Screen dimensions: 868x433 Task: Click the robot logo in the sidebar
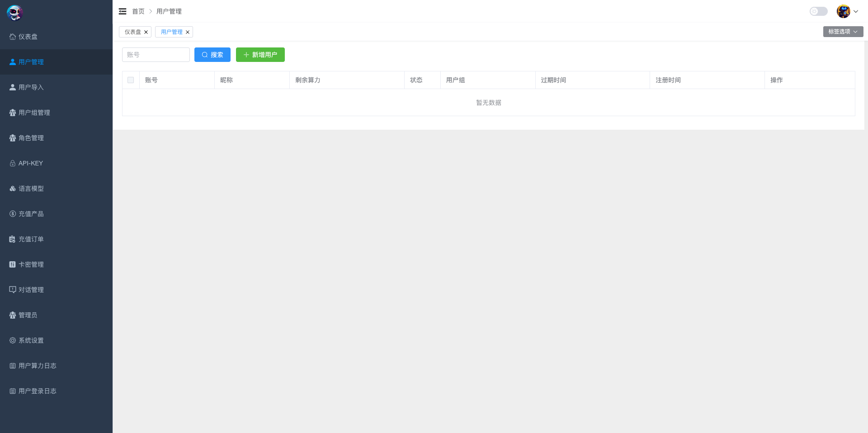click(14, 12)
